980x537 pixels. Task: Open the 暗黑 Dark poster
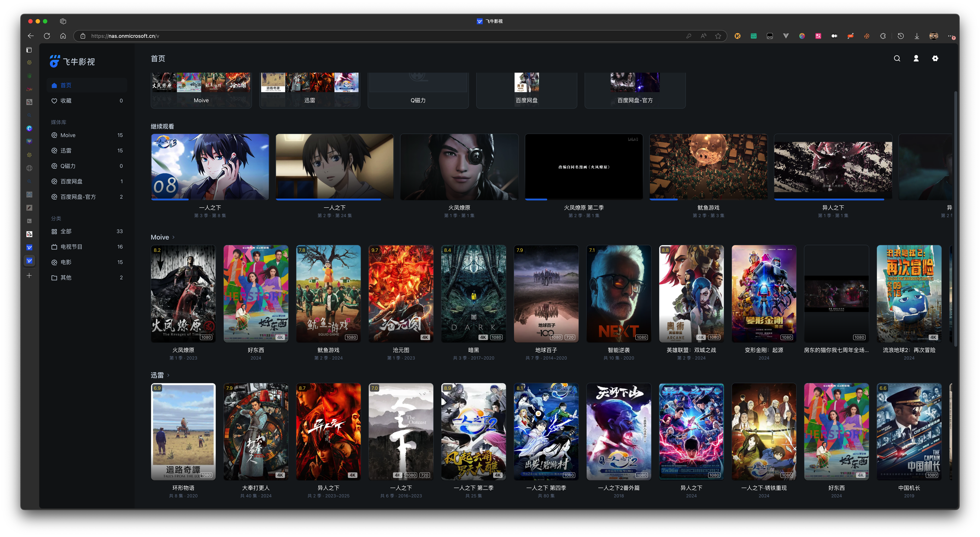click(x=474, y=294)
